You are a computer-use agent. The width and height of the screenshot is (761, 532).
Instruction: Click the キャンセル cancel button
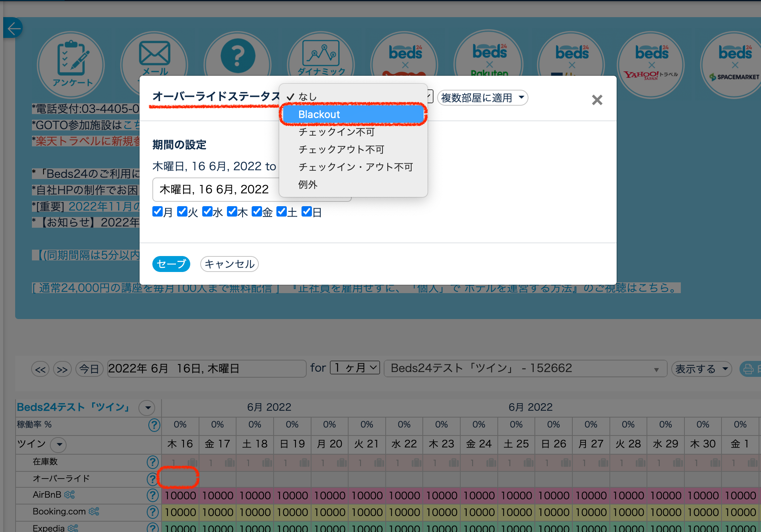229,264
